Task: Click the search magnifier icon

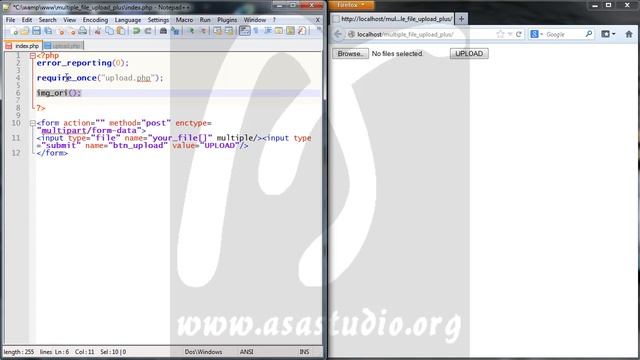Action: [x=589, y=34]
